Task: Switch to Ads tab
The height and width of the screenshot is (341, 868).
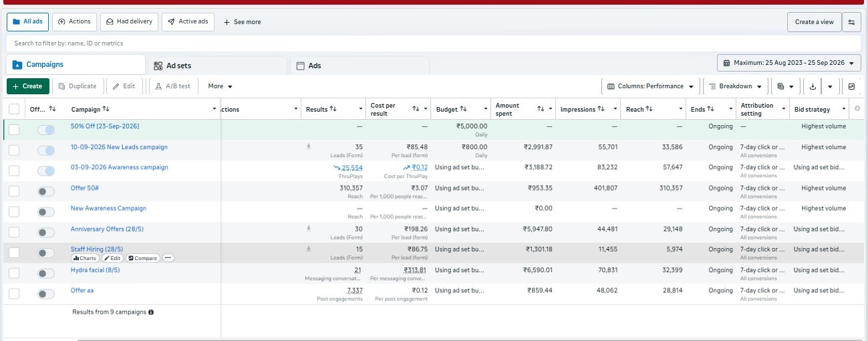Action: pyautogui.click(x=359, y=66)
